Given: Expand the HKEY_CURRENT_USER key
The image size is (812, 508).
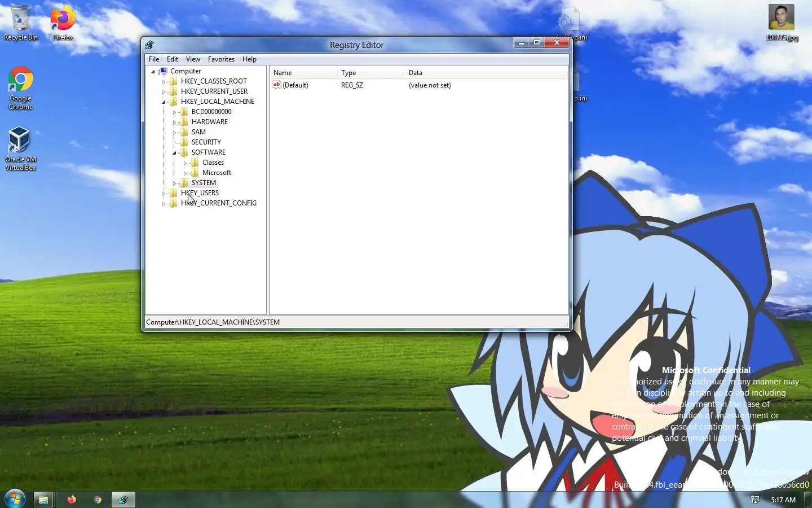Looking at the screenshot, I should click(164, 92).
